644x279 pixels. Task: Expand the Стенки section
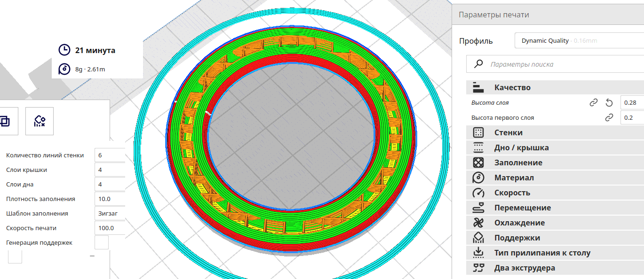click(555, 132)
